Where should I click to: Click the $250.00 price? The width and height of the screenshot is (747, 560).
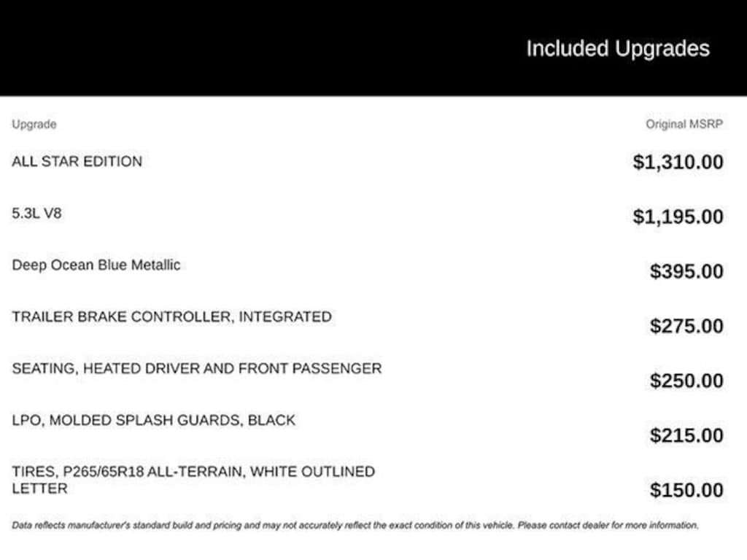click(686, 381)
